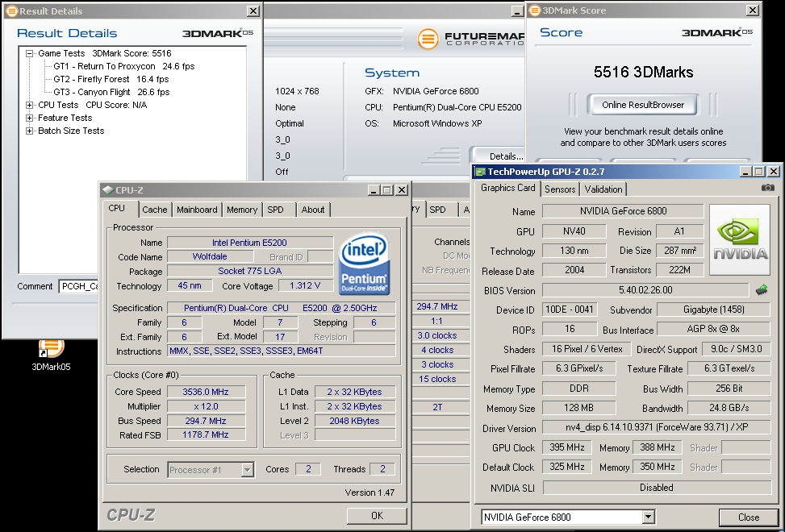The image size is (785, 532).
Task: Click the GPU-Z BIOS save chip icon
Action: click(x=762, y=290)
